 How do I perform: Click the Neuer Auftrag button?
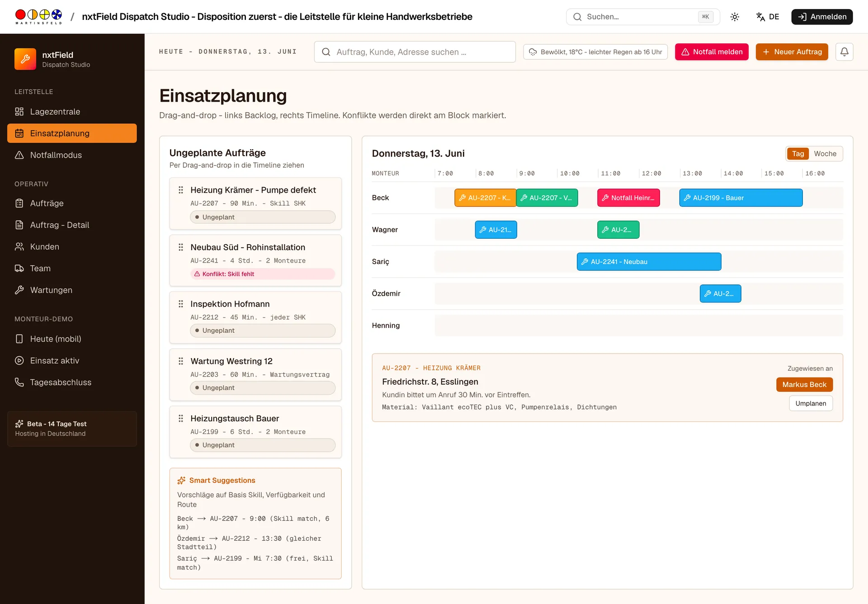[x=792, y=52]
